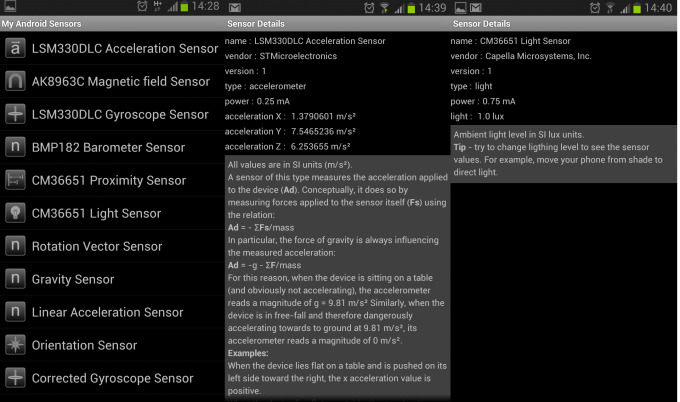
Task: Tap the picture notification icon in the first status bar
Action: [10, 7]
